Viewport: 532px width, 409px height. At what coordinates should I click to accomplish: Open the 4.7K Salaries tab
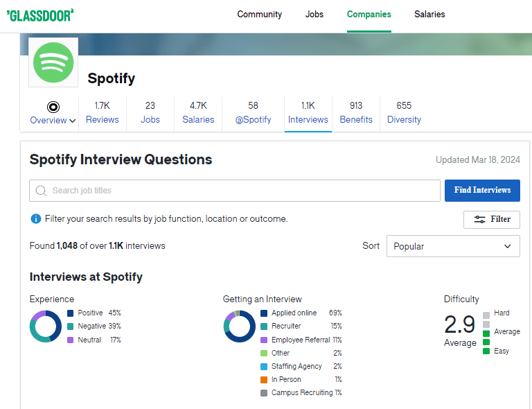point(198,113)
